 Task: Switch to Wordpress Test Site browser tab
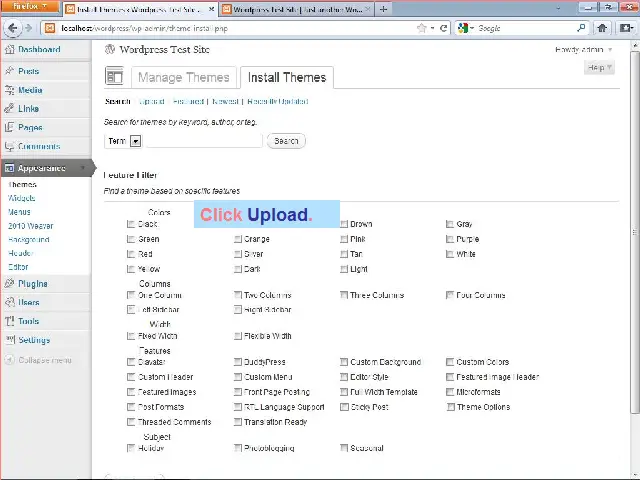[x=296, y=9]
